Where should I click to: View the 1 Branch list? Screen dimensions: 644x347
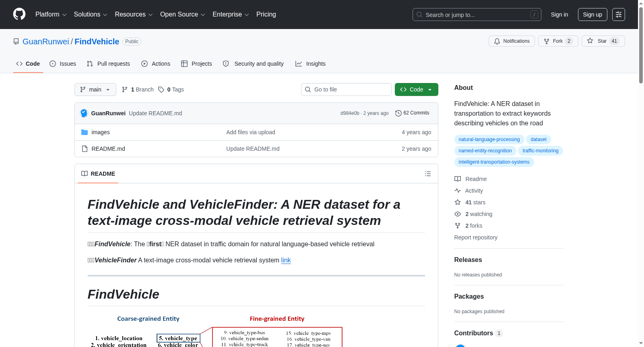coord(138,89)
